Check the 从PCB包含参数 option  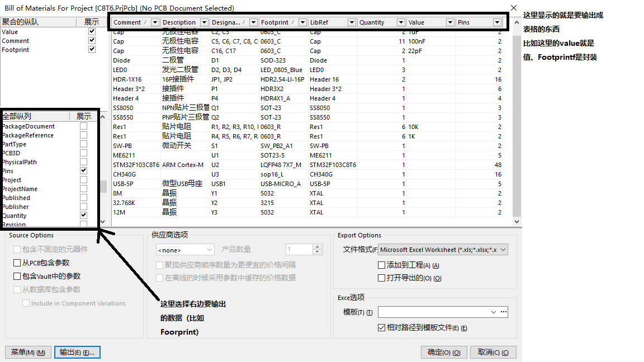pos(17,263)
